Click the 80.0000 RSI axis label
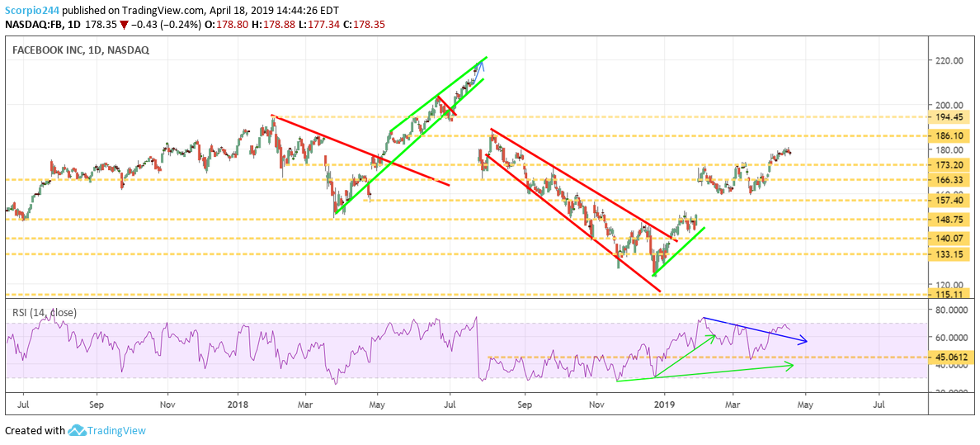Viewport: 980px width, 445px height. click(x=952, y=310)
